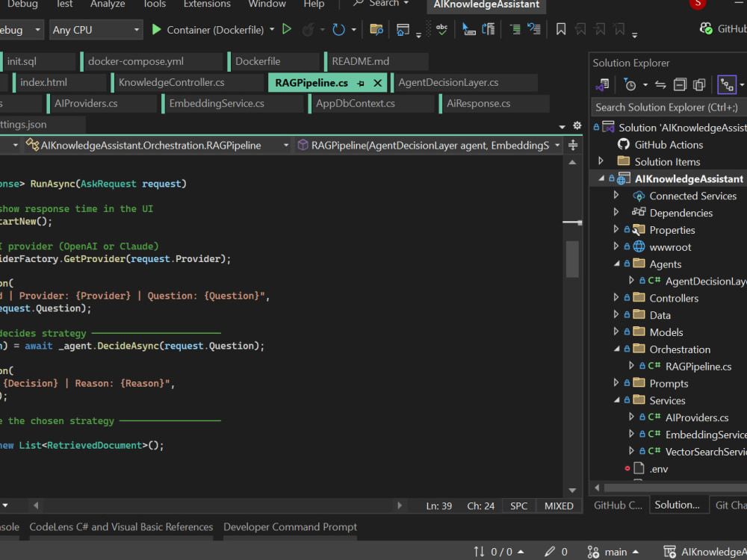Open the Restart button dropdown arrow
The width and height of the screenshot is (747, 560).
point(353,30)
